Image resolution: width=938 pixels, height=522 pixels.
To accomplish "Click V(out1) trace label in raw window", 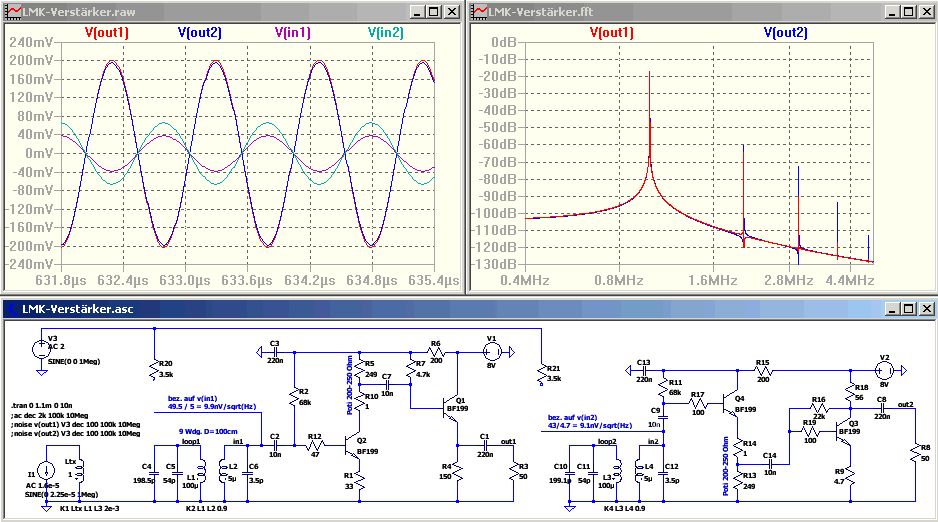I will tap(106, 32).
